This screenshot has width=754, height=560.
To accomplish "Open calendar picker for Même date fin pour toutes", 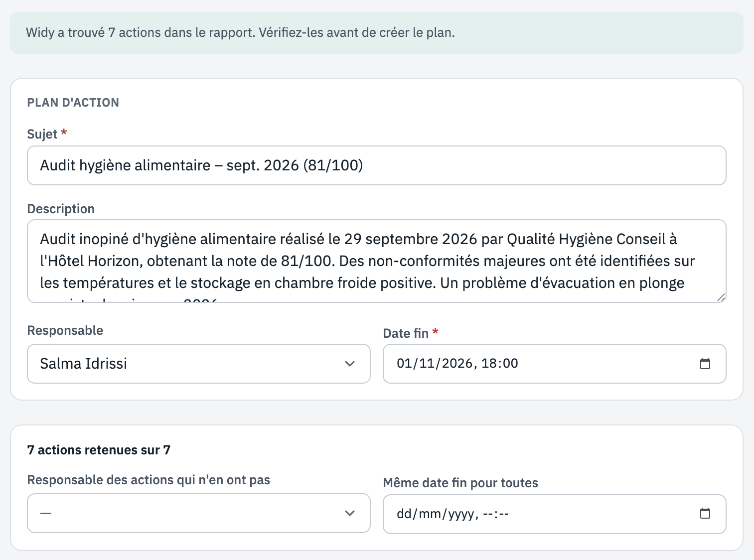I will 705,513.
